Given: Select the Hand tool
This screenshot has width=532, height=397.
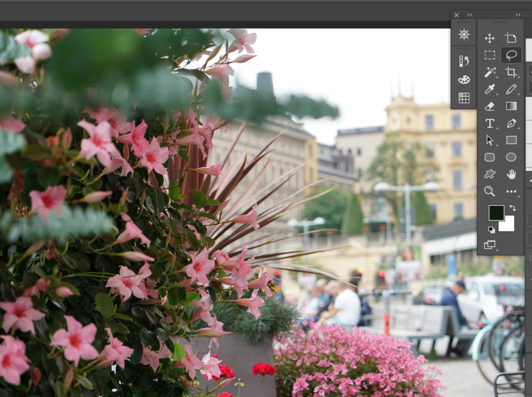Looking at the screenshot, I should pos(511,174).
